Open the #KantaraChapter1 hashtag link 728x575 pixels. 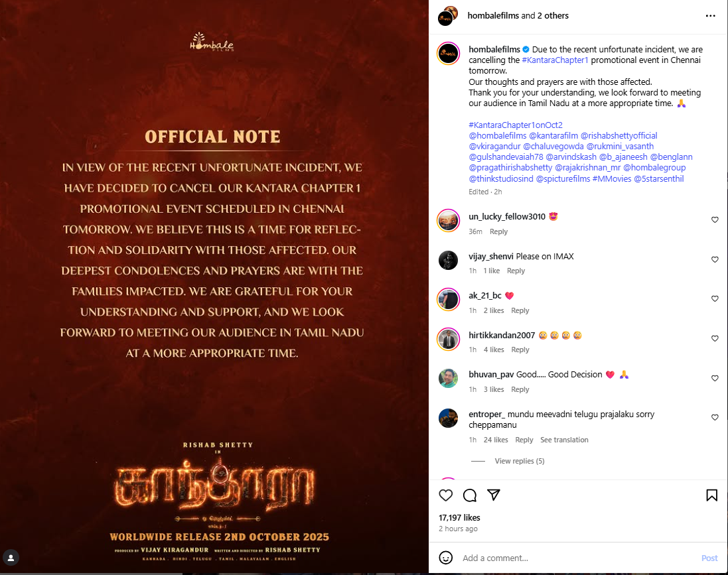(x=555, y=60)
